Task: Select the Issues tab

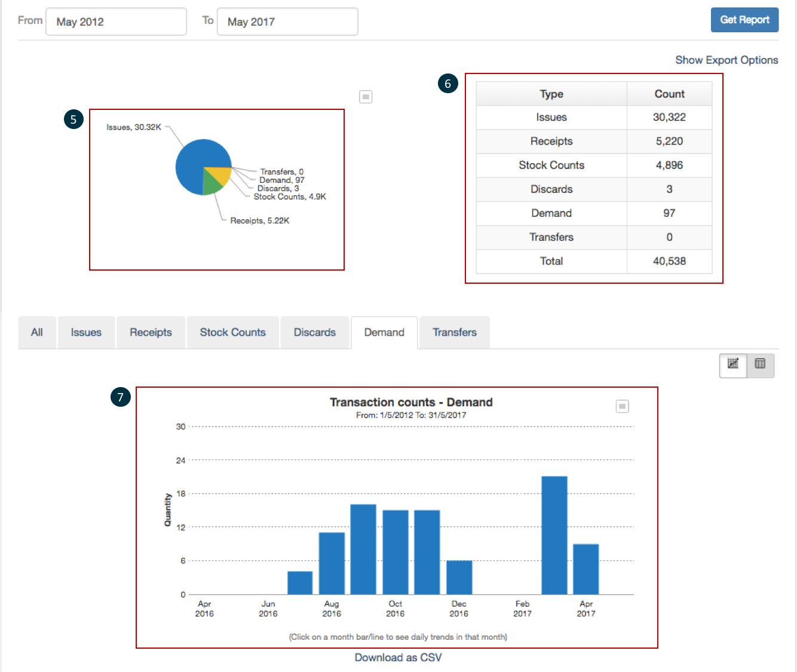Action: point(86,332)
